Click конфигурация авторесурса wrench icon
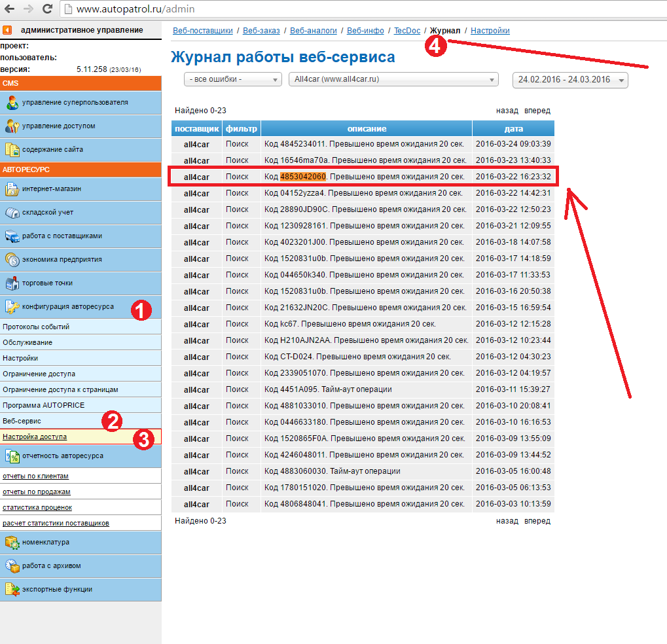667x644 pixels. [12, 306]
